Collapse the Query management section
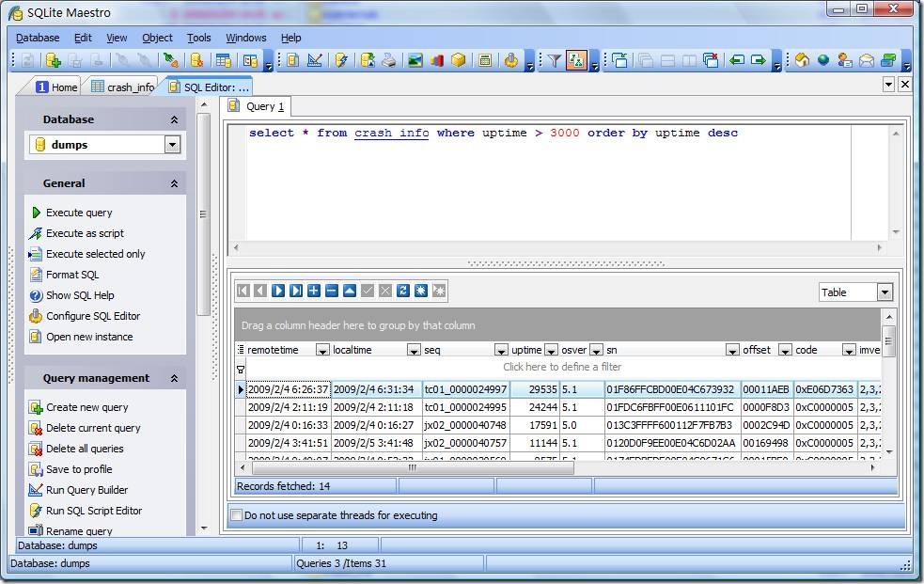924x584 pixels. (175, 378)
